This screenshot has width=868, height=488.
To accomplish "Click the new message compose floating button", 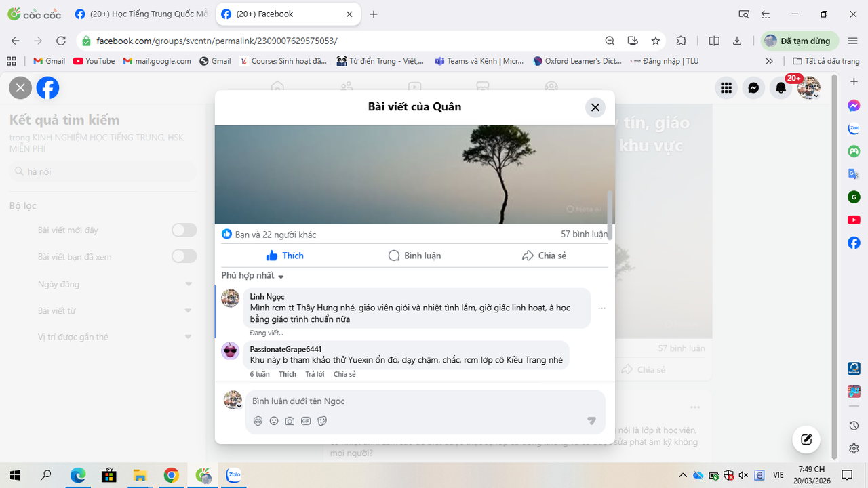I will 806,439.
